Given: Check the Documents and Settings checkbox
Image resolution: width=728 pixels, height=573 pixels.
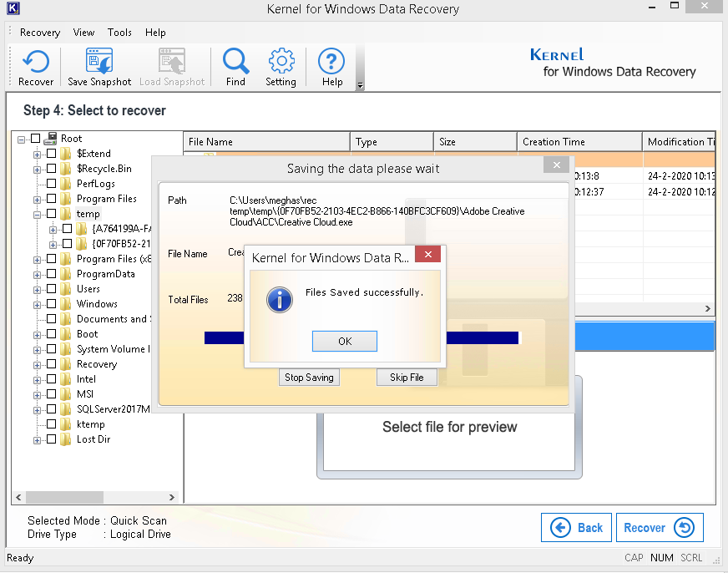Looking at the screenshot, I should [52, 318].
